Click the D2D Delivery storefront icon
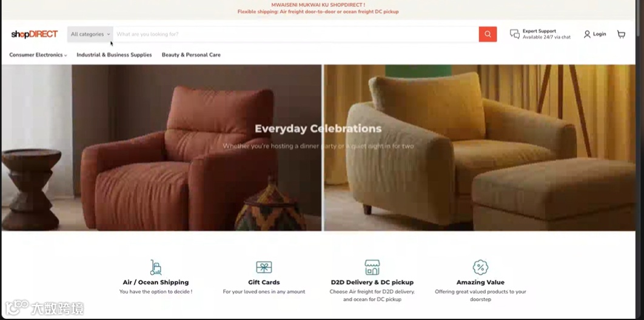This screenshot has height=320, width=644. pyautogui.click(x=372, y=267)
